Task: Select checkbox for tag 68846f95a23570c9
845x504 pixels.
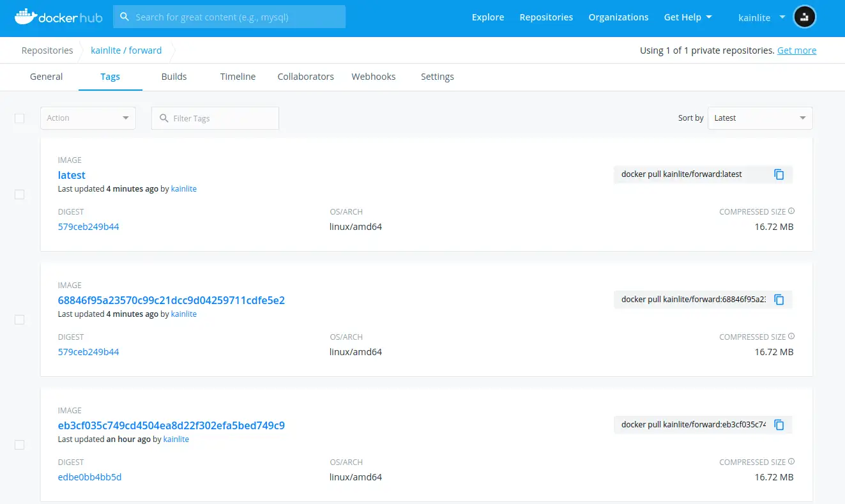Action: tap(19, 319)
